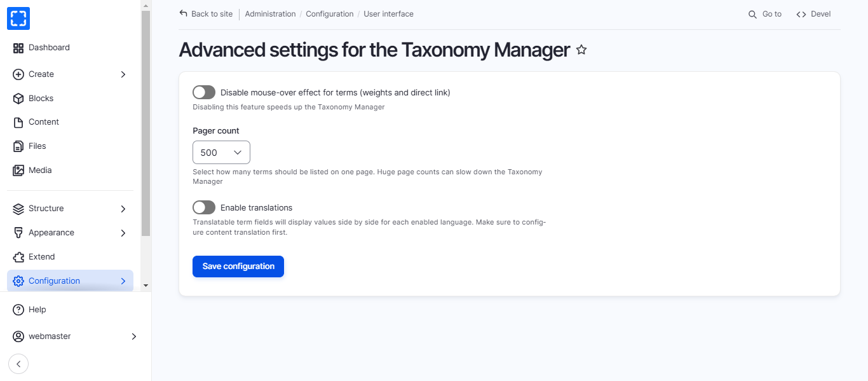Expand the Create submenu chevron

[x=123, y=74]
